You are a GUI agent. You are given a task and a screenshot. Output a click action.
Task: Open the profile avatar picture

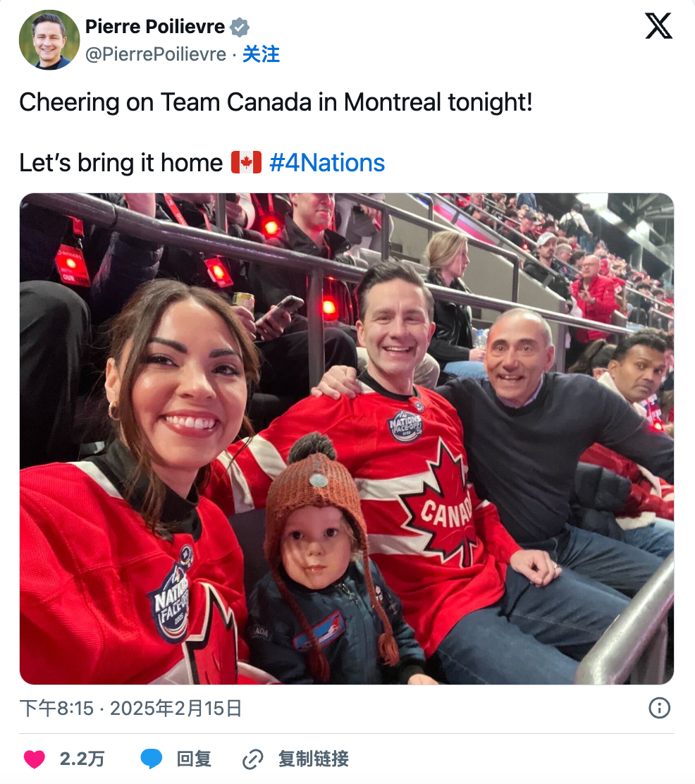tap(49, 40)
